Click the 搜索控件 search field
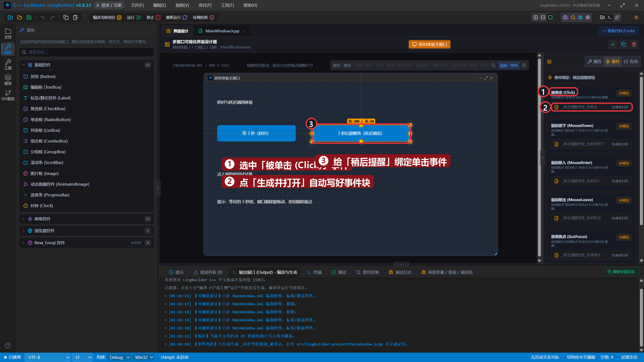This screenshot has height=362, width=644. 87,52
